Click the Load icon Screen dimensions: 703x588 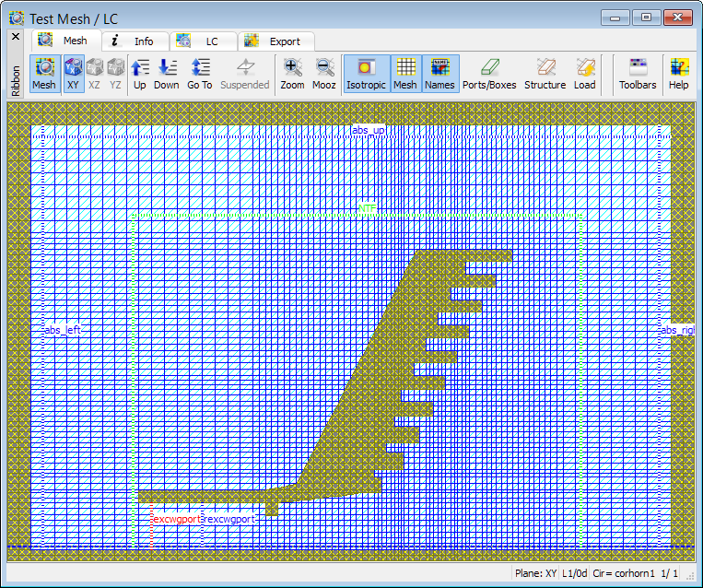(x=585, y=74)
